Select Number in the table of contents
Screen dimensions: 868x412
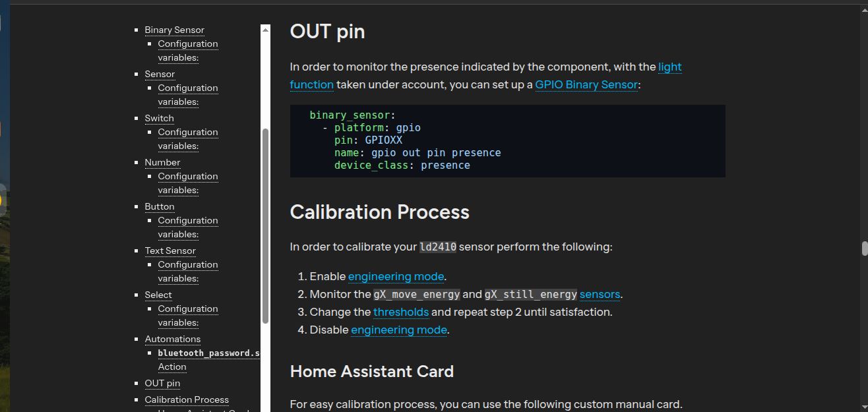162,162
